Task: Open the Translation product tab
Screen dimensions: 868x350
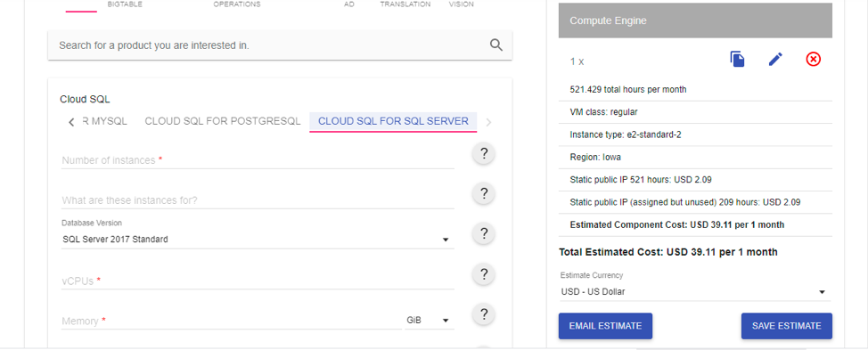Action: click(405, 4)
